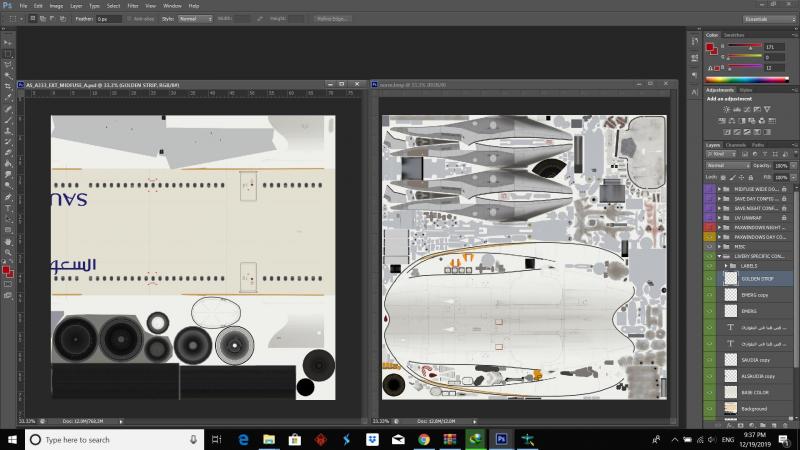Hide the SAUDIA copy layer
The width and height of the screenshot is (800, 450).
[x=709, y=360]
